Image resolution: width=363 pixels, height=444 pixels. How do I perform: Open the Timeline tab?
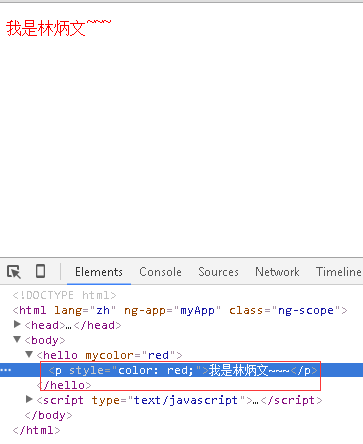pos(339,272)
